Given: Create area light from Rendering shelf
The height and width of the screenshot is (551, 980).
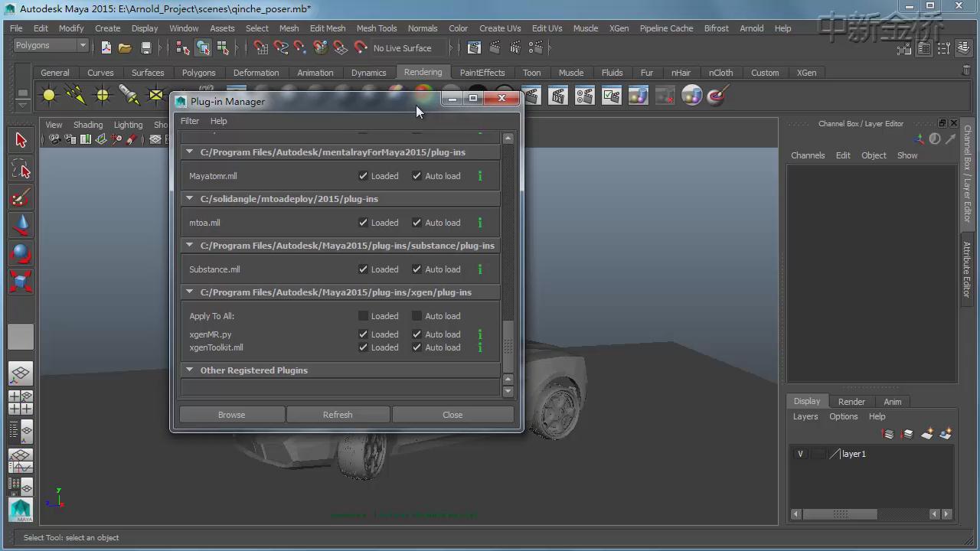Looking at the screenshot, I should click(156, 96).
